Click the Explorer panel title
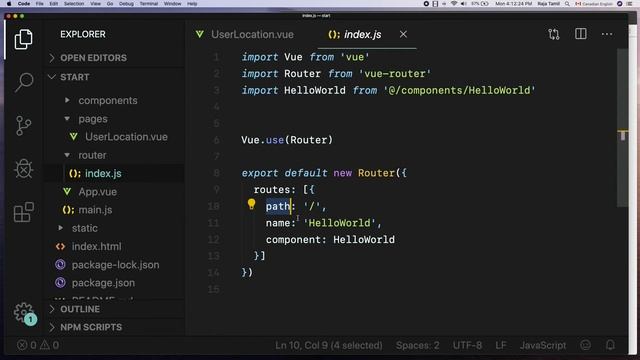 click(83, 34)
